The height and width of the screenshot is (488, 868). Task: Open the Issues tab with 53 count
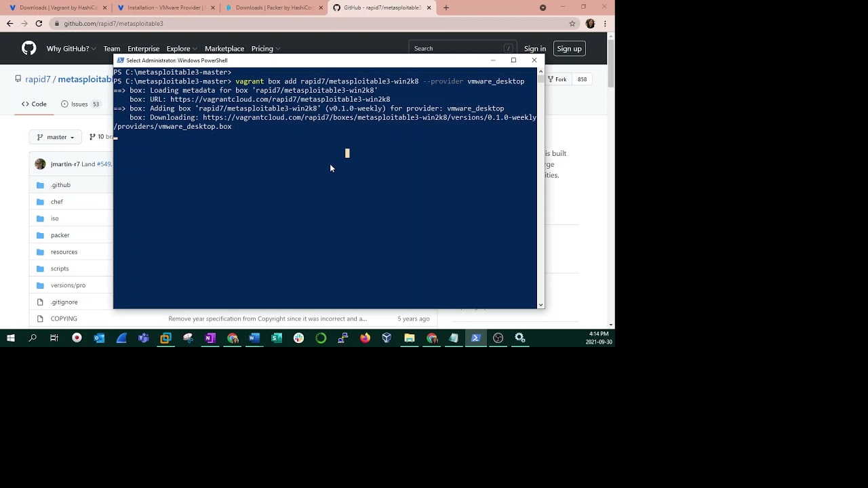[81, 104]
